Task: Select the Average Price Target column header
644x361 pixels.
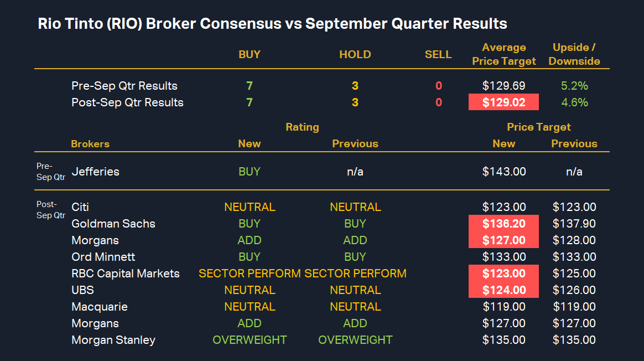Action: [x=504, y=54]
